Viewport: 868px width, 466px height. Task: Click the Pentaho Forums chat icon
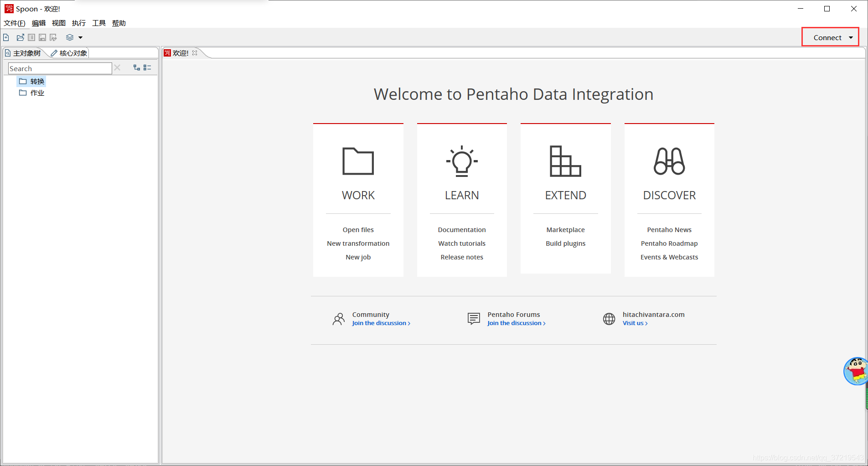tap(474, 319)
